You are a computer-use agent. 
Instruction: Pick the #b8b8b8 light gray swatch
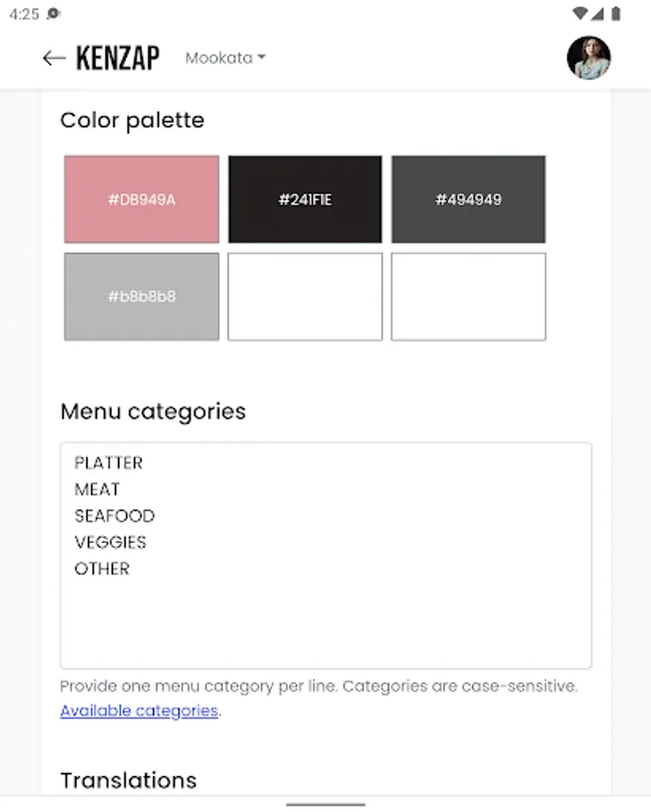point(142,297)
